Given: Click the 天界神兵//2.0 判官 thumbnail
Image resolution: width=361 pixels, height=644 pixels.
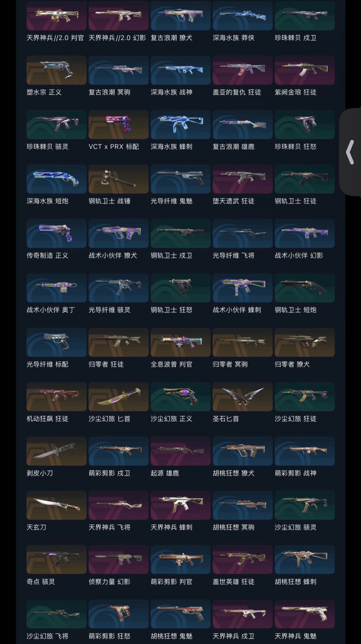Looking at the screenshot, I should coord(56,16).
